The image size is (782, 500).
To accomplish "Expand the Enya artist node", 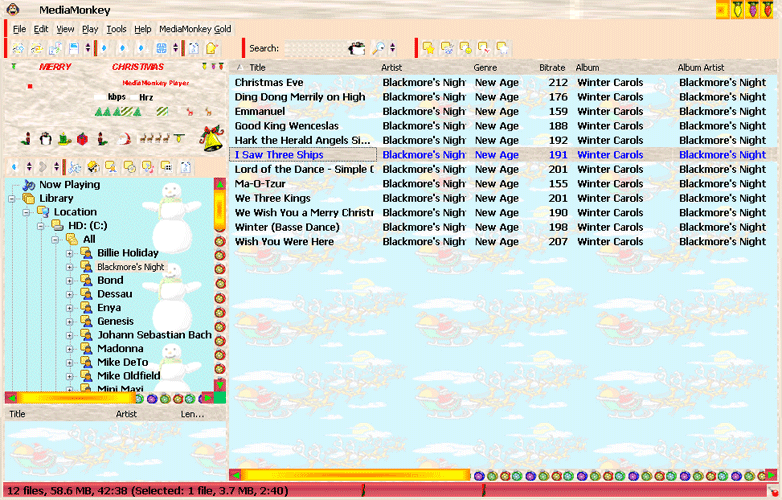I will tap(70, 308).
